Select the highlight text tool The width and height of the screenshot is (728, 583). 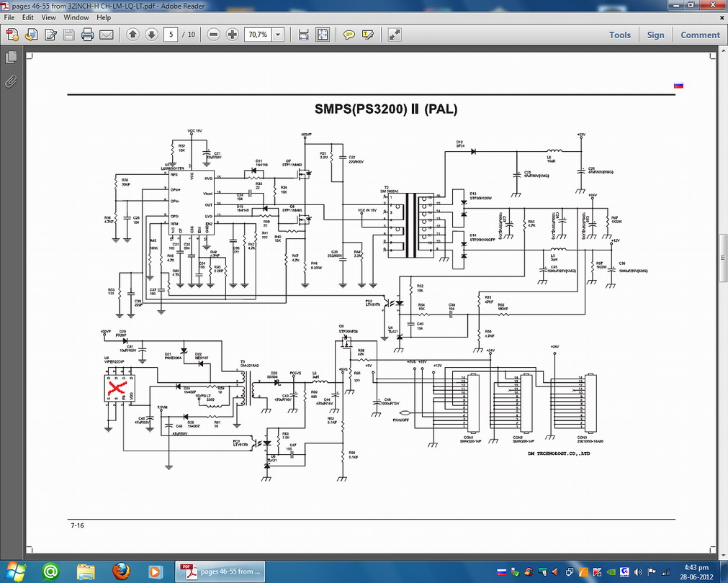(x=368, y=35)
